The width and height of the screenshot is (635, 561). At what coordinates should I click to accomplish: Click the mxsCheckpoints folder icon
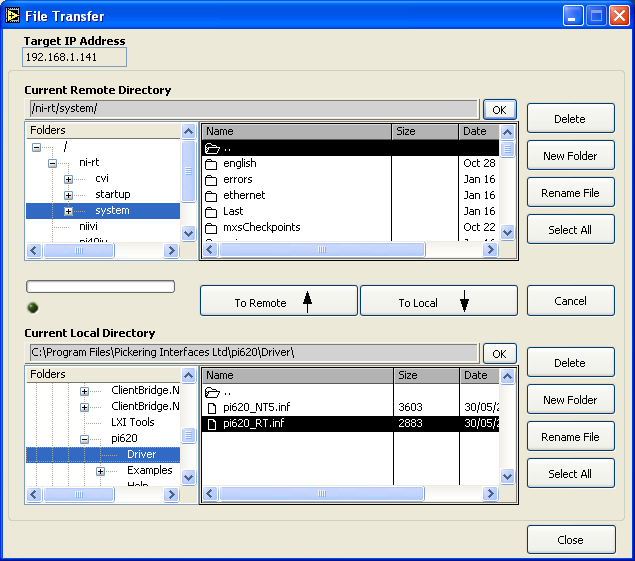click(x=211, y=227)
